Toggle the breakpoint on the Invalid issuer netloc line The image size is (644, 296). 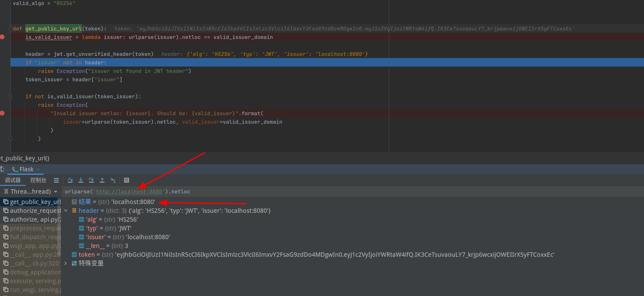click(2, 113)
